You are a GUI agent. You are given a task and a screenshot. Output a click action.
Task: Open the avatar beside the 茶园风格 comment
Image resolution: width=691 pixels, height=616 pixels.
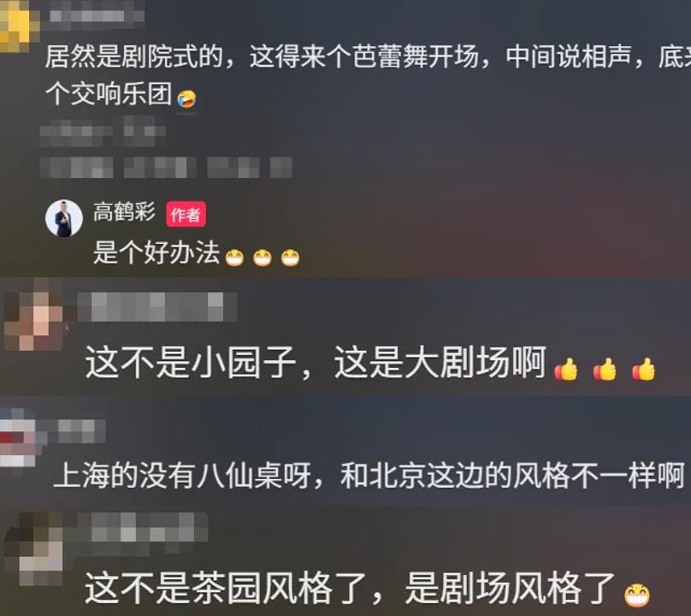coord(34,549)
